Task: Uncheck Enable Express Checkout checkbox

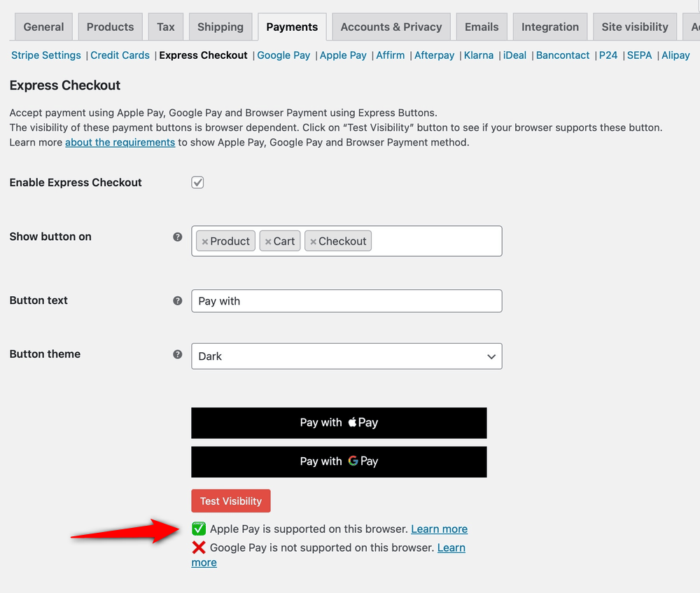Action: click(197, 182)
